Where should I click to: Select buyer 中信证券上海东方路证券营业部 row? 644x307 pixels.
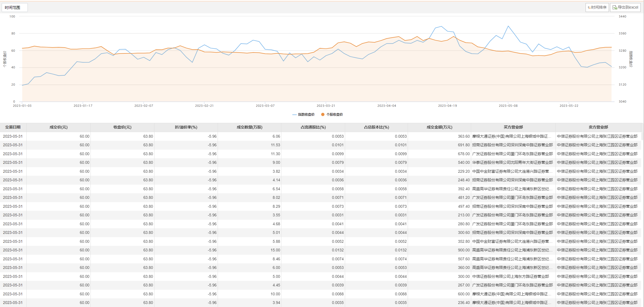click(x=510, y=277)
